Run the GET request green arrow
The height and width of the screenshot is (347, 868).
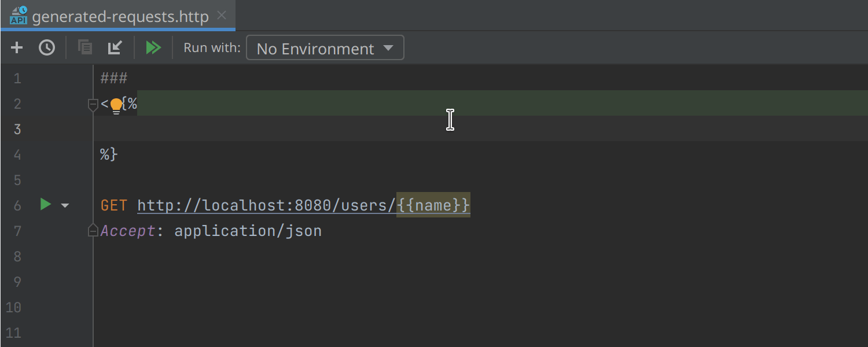point(46,205)
